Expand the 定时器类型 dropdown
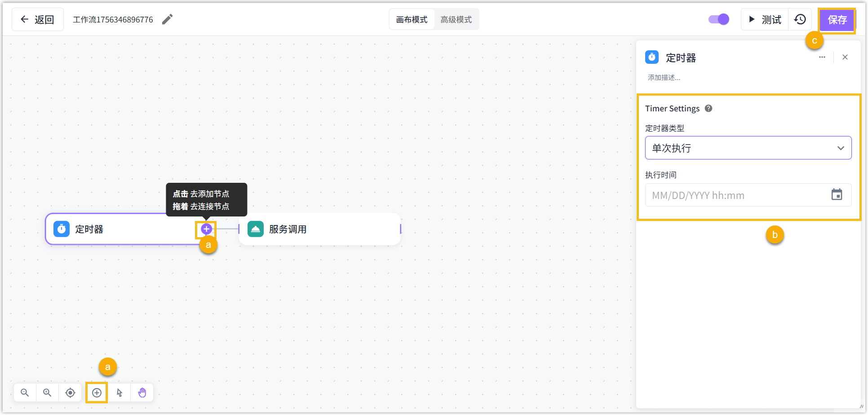This screenshot has width=868, height=415. point(748,148)
